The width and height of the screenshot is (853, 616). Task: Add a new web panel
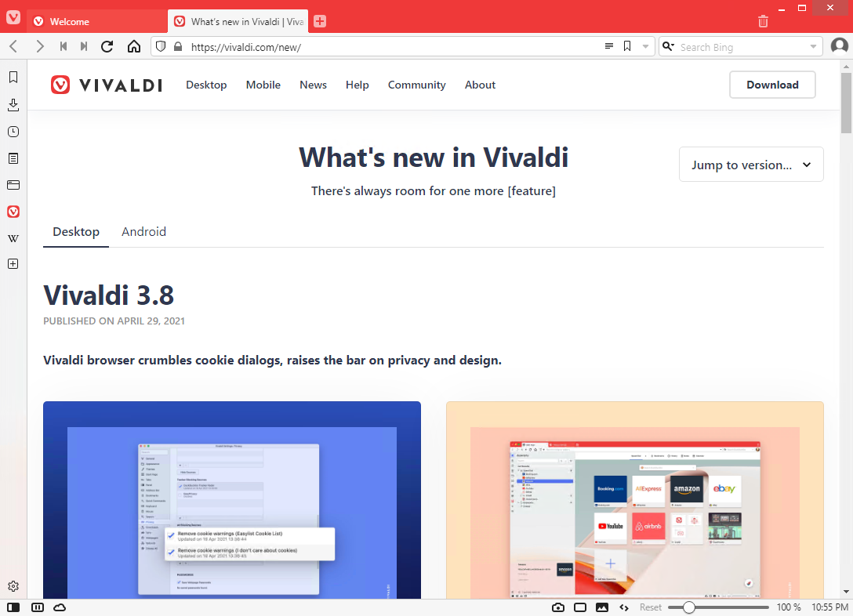[x=13, y=263]
